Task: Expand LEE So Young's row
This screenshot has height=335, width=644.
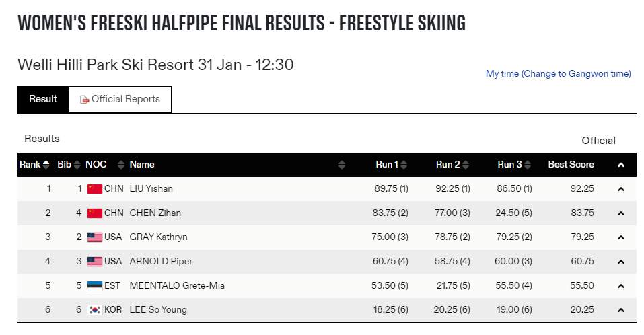Action: [x=620, y=310]
